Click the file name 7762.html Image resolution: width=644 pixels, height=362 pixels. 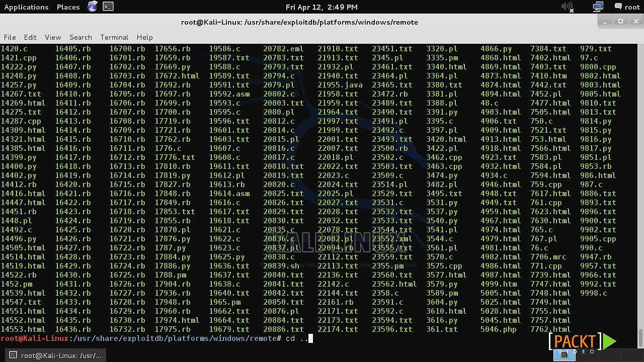(x=550, y=329)
